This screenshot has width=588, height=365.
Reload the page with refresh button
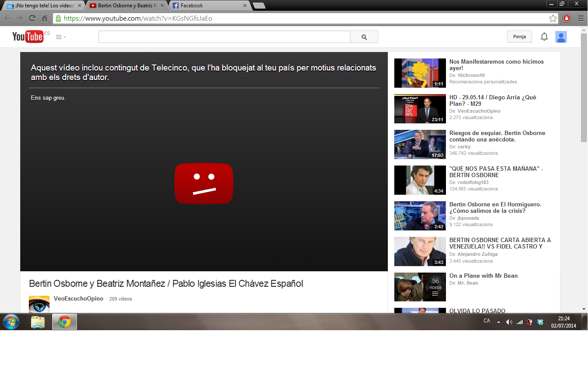32,18
